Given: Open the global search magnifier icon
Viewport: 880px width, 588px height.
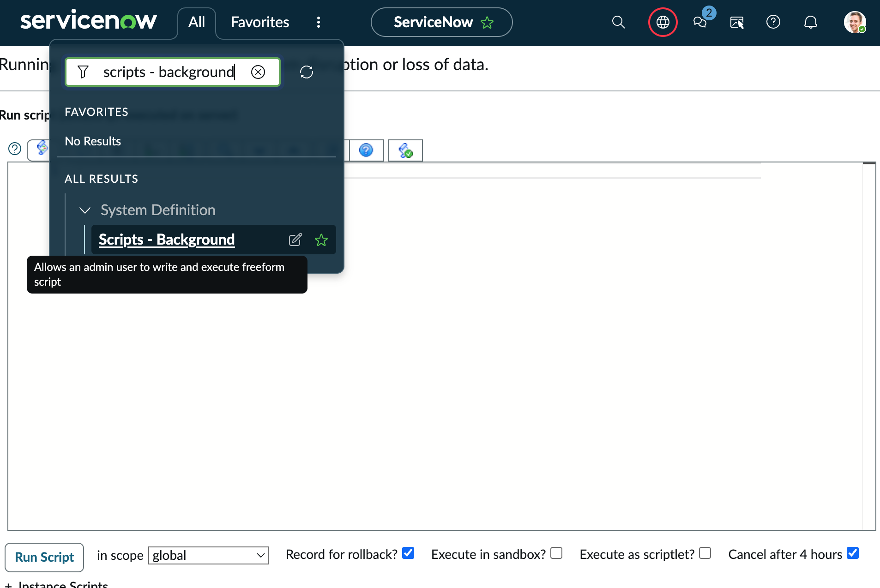Looking at the screenshot, I should (618, 22).
